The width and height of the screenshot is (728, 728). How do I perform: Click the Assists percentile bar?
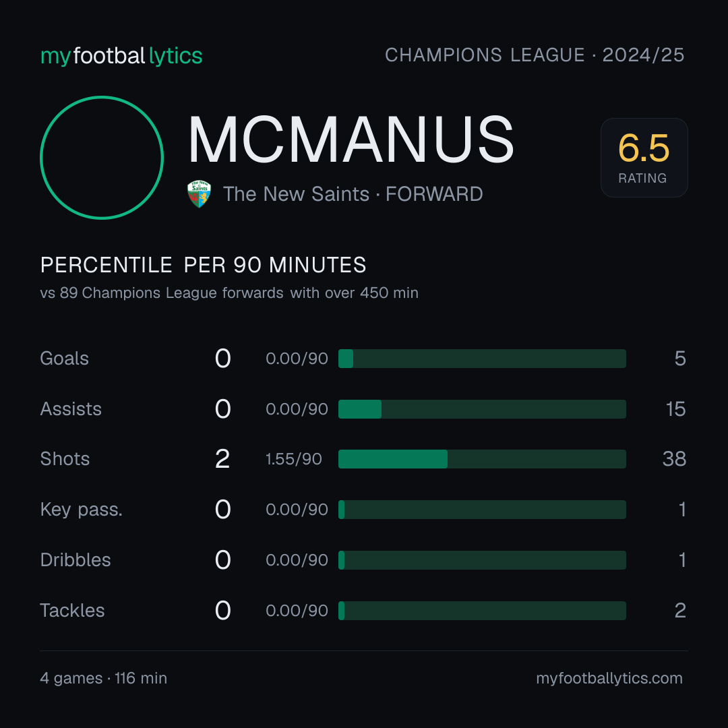(482, 409)
